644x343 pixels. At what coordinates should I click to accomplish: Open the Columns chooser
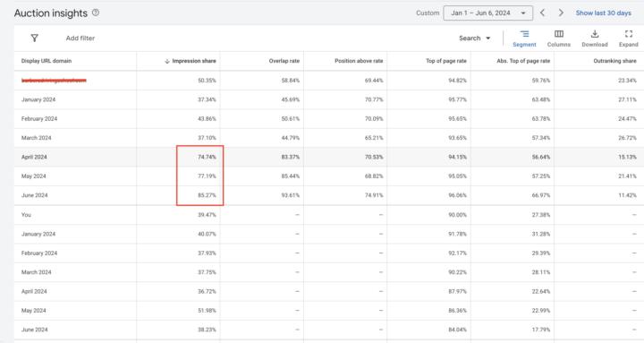[558, 39]
